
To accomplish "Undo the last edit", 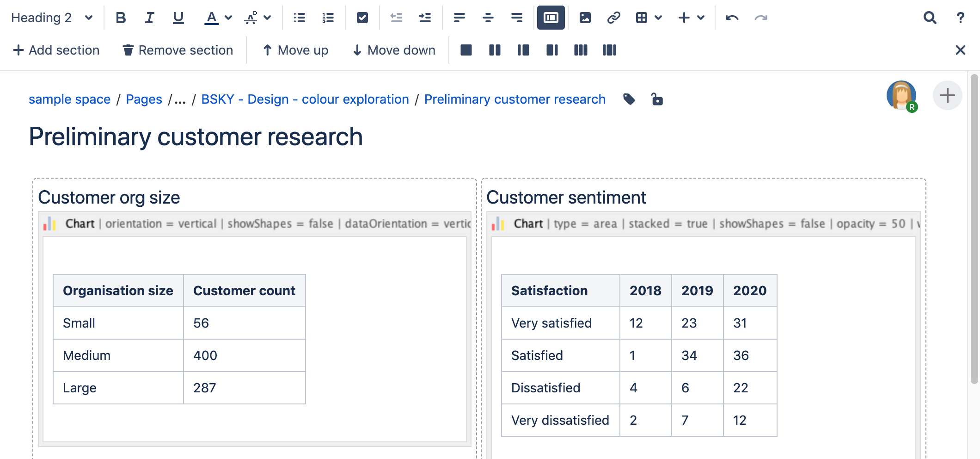I will [x=732, y=18].
